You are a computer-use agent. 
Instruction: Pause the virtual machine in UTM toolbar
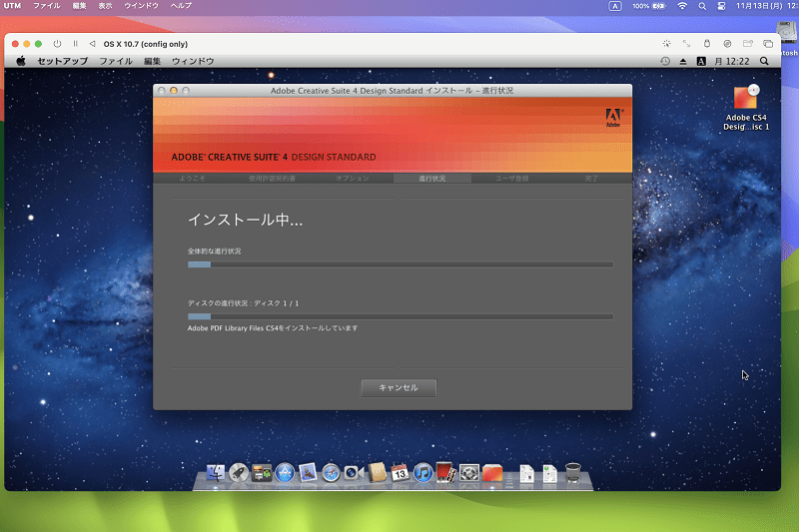76,44
